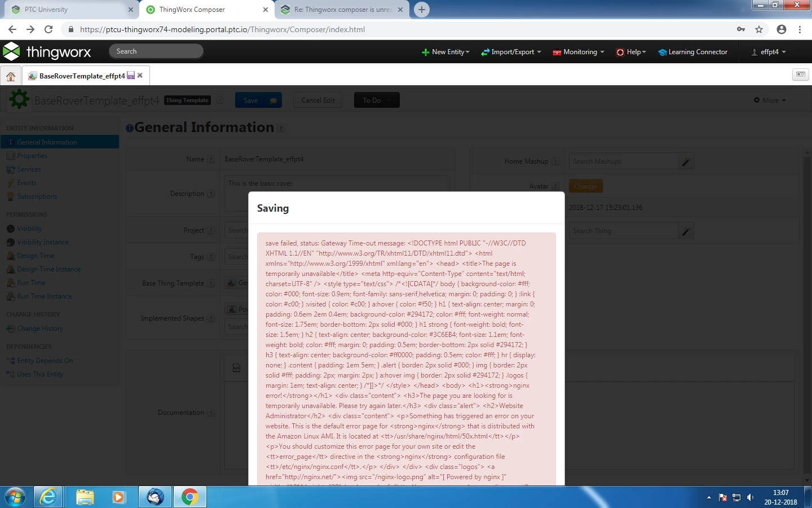Open Subscriptions in the sidebar
Image resolution: width=812 pixels, height=508 pixels.
coord(37,196)
